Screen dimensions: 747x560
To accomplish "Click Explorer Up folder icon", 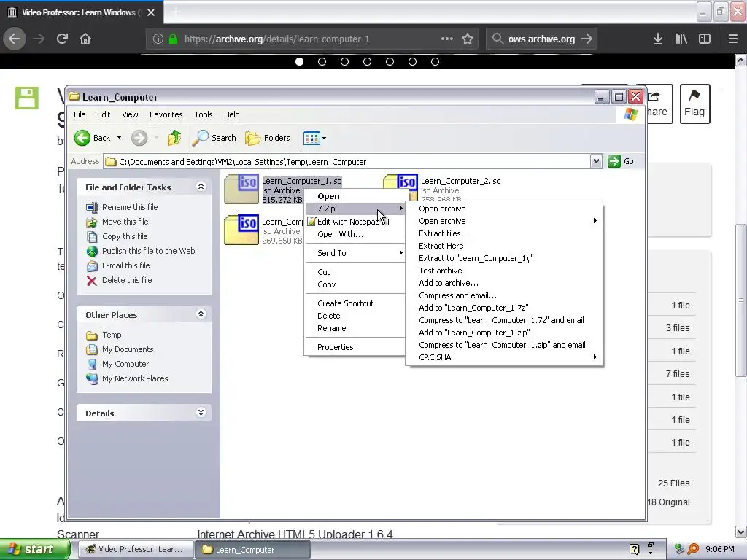I will click(174, 138).
